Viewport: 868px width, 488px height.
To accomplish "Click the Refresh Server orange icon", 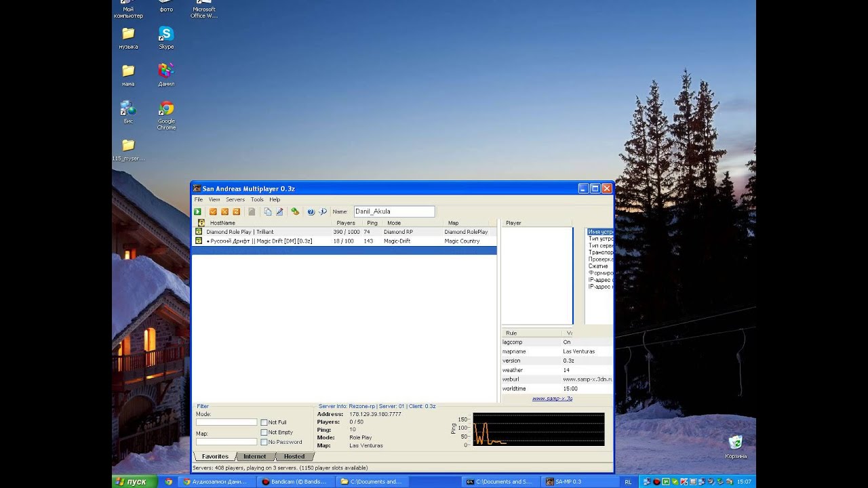I will pos(236,211).
